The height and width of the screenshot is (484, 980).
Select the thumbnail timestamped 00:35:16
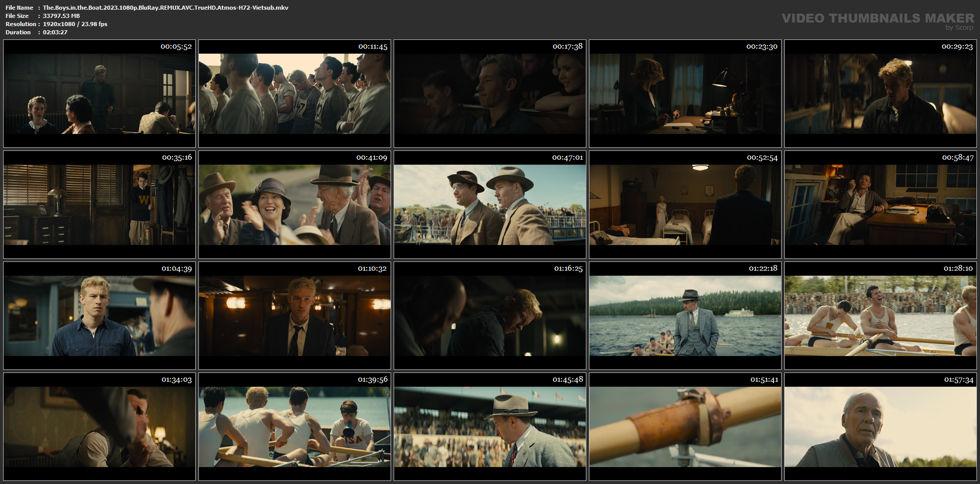pyautogui.click(x=99, y=205)
